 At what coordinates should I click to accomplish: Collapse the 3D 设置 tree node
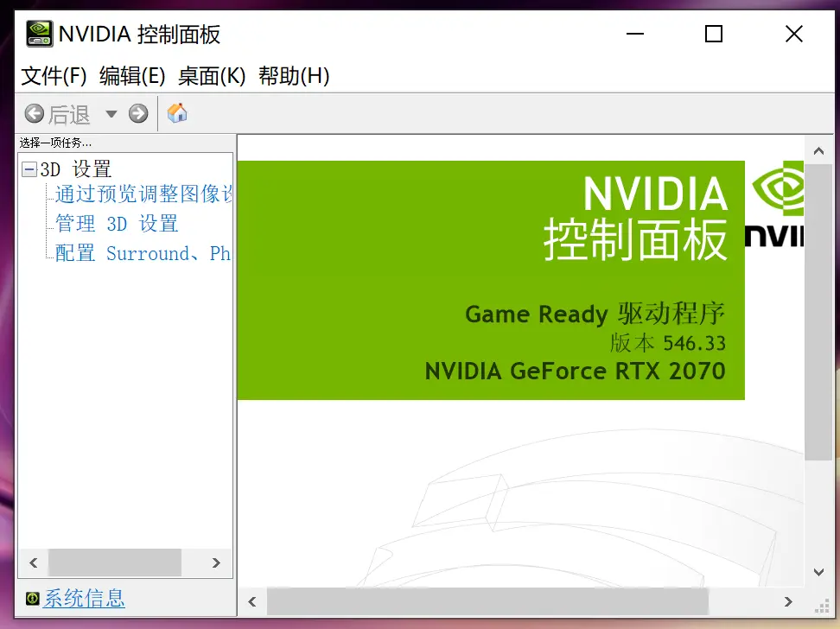click(29, 169)
